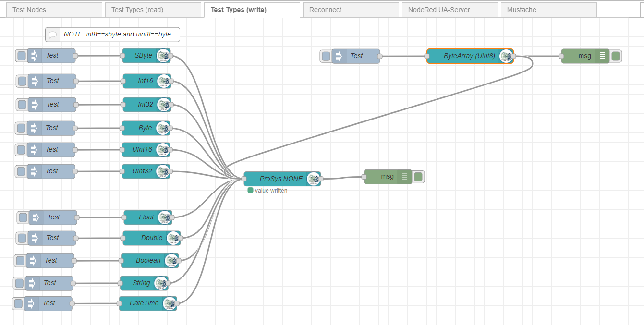Click the debug list icon on the lower msg node
The width and height of the screenshot is (644, 325).
404,177
